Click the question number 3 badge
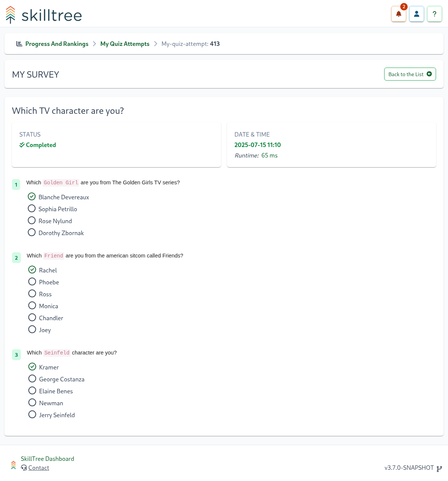 pos(16,355)
